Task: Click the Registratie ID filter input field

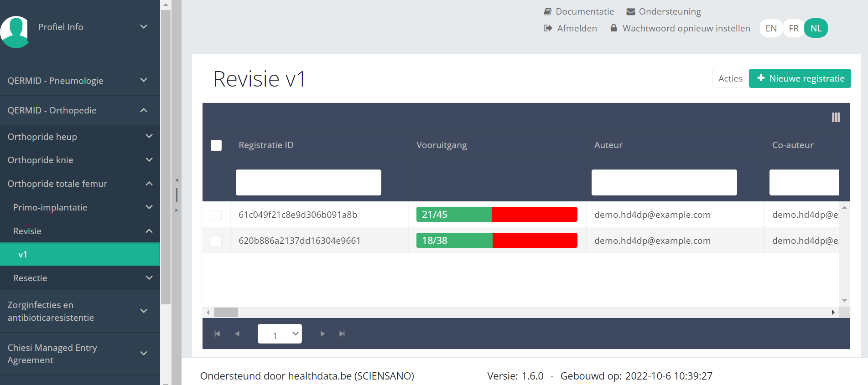Action: click(x=308, y=182)
